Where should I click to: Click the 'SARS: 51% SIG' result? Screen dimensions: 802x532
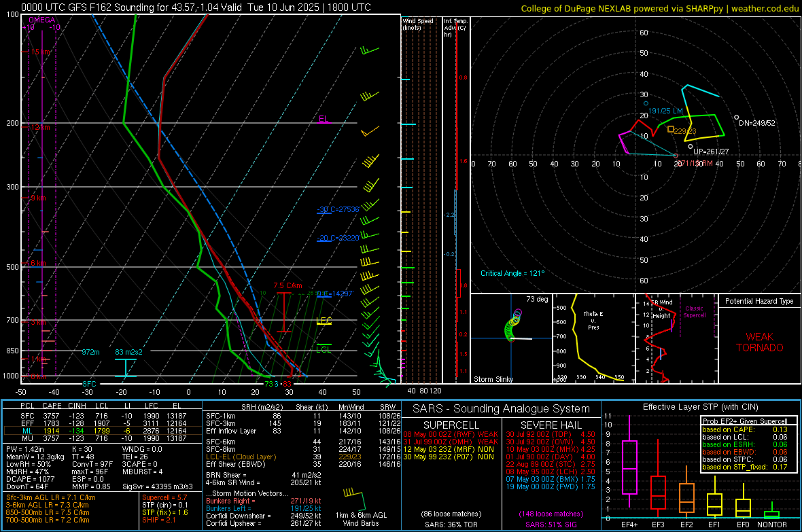551,525
